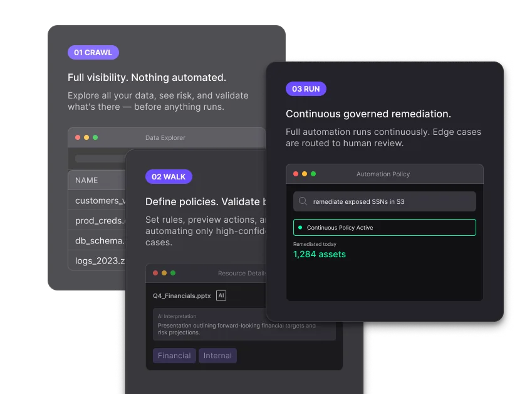Click the 'Explore all your data' description text
This screenshot has height=394, width=532.
click(x=158, y=101)
